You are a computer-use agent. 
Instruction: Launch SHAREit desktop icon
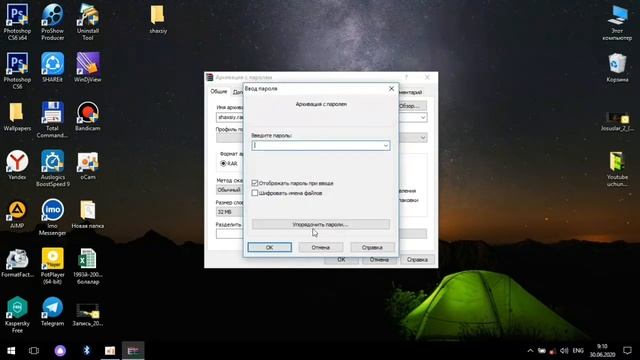53,67
